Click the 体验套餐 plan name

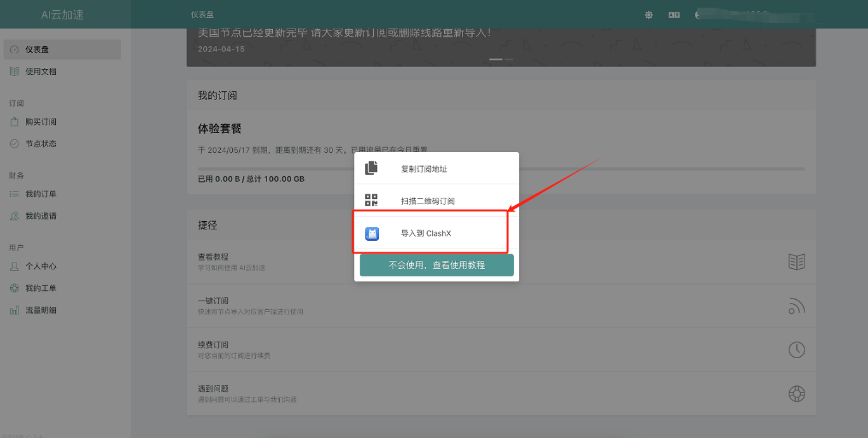[220, 129]
